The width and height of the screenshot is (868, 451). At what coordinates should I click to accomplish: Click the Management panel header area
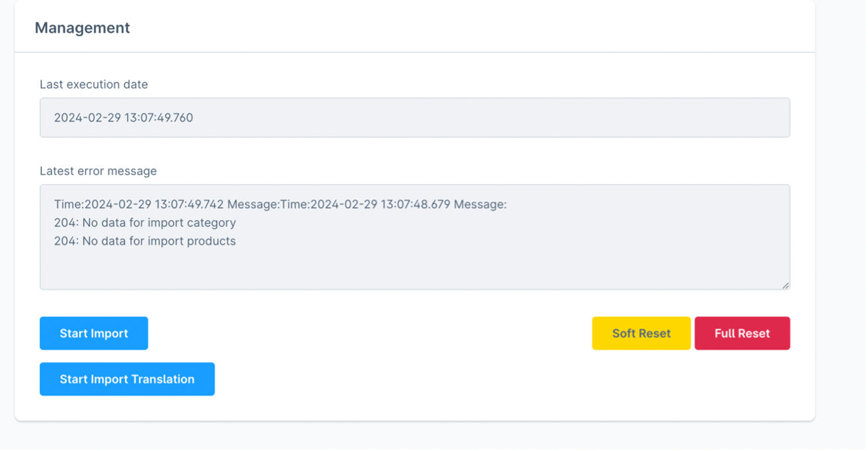click(x=82, y=28)
